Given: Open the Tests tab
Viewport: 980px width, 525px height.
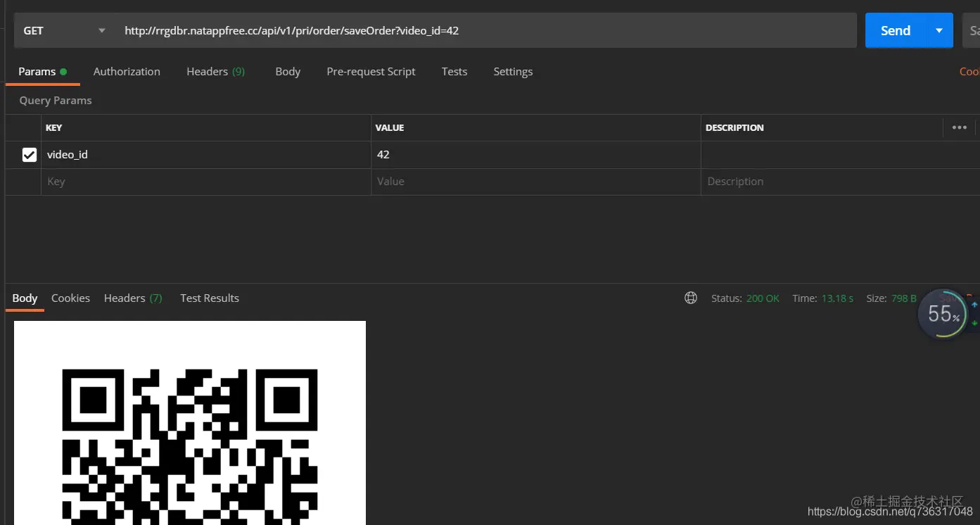Looking at the screenshot, I should tap(454, 72).
